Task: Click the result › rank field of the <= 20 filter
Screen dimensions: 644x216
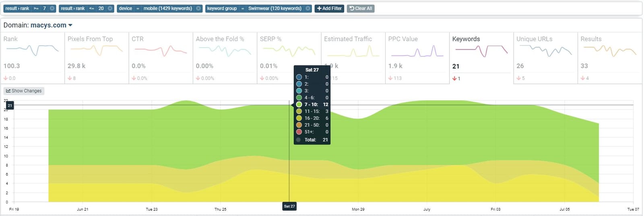Action: [73, 8]
